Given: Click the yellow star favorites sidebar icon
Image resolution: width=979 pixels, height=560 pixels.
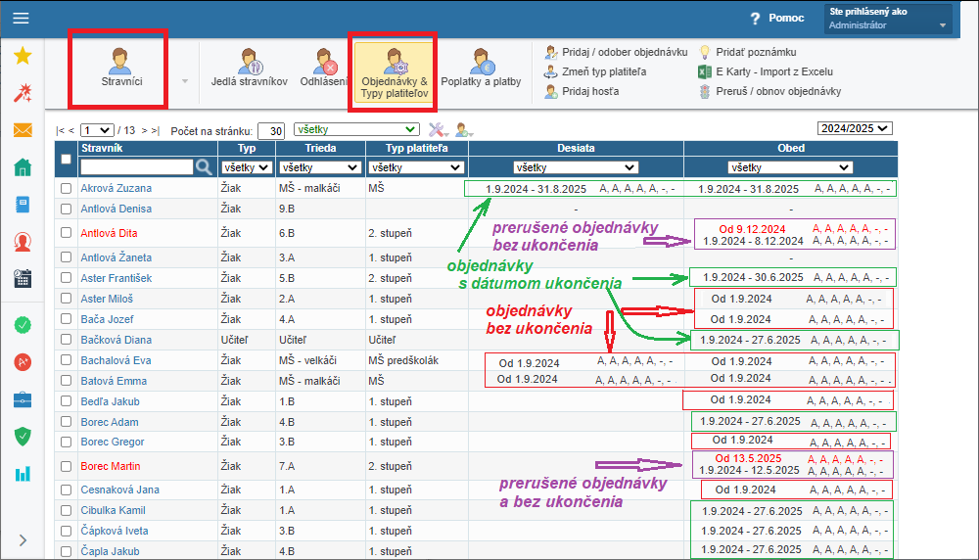Looking at the screenshot, I should pyautogui.click(x=22, y=56).
